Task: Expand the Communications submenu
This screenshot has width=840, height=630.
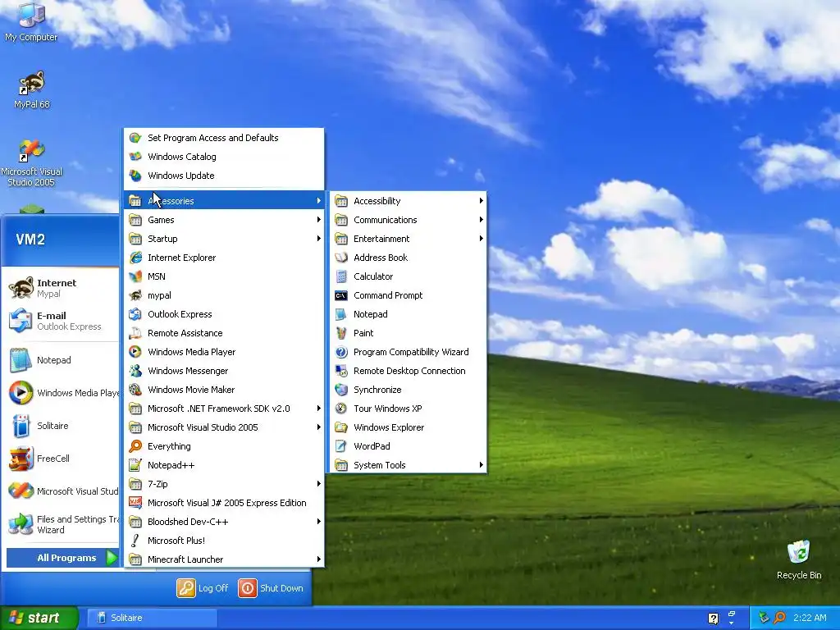Action: click(408, 220)
